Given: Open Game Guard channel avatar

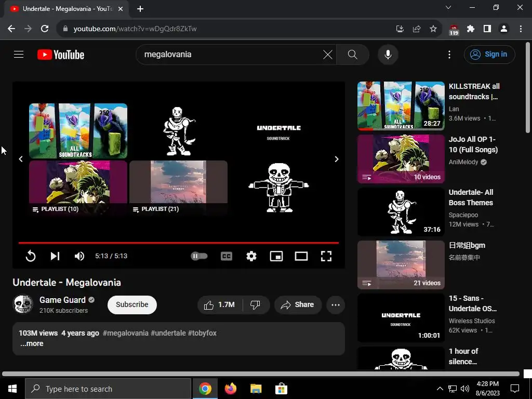Looking at the screenshot, I should click(23, 304).
